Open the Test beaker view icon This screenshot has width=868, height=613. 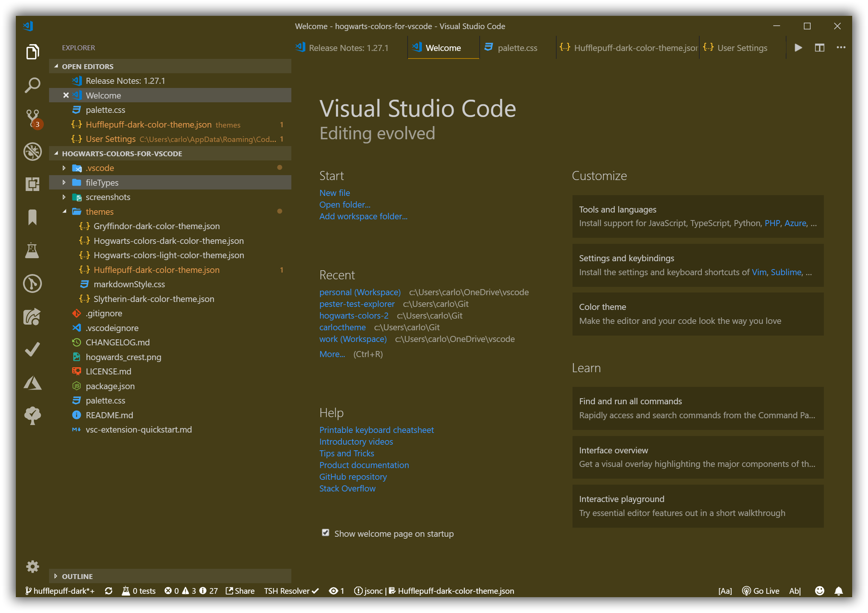[x=32, y=250]
